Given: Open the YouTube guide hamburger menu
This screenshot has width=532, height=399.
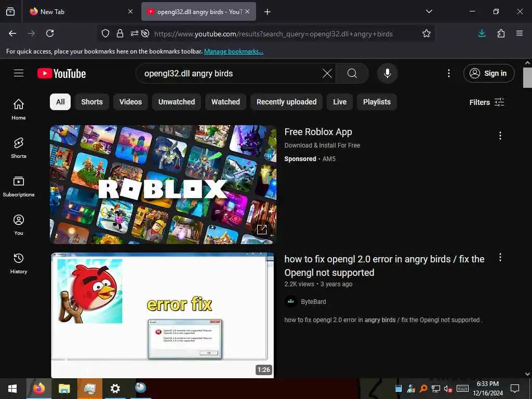Looking at the screenshot, I should (19, 73).
